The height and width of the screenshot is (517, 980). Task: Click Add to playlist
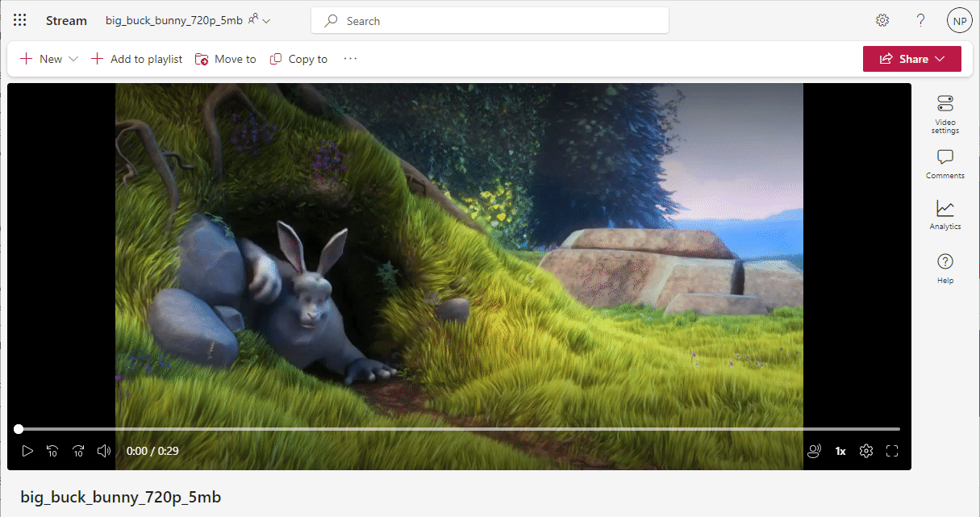coord(136,58)
